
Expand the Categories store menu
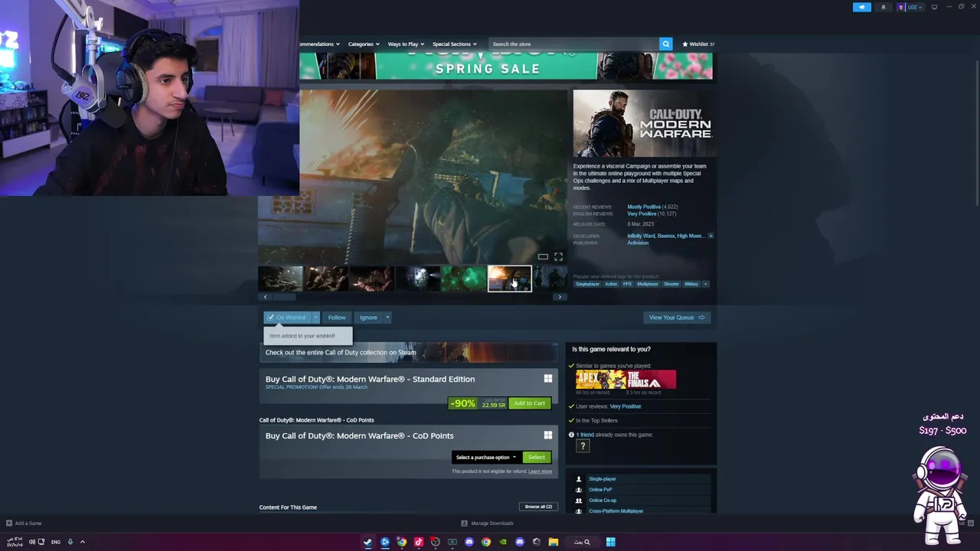364,44
